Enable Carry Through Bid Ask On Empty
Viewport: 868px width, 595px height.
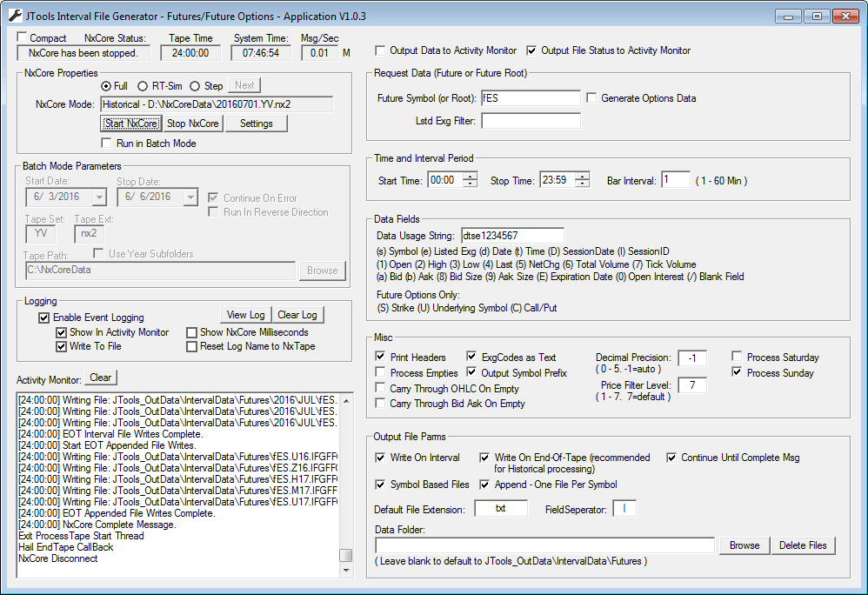tap(380, 403)
